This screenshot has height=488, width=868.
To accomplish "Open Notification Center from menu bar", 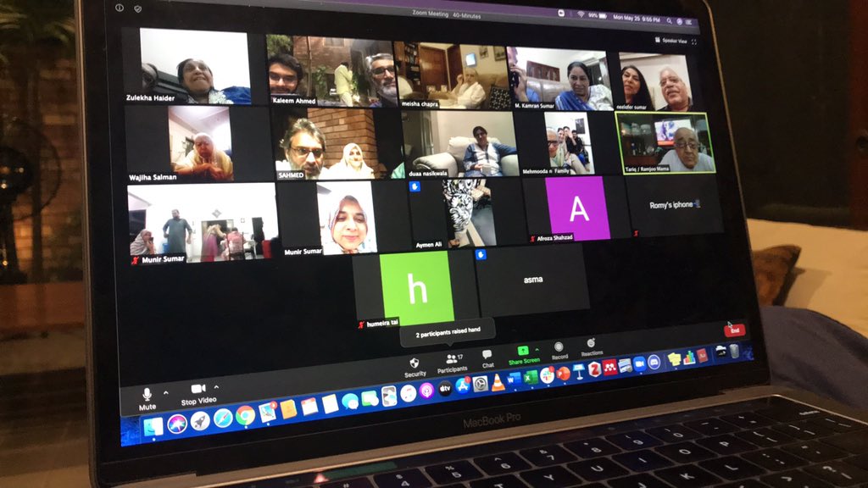I will [688, 22].
